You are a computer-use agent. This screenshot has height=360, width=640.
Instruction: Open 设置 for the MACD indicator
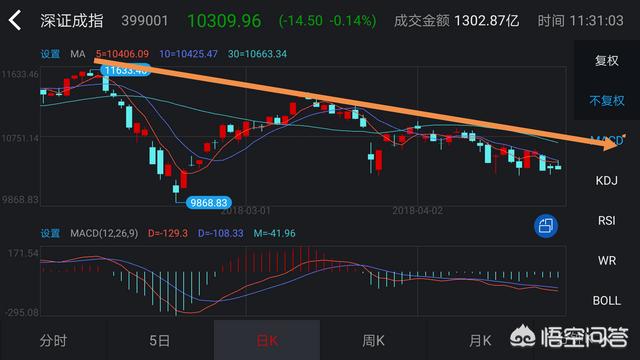click(50, 233)
